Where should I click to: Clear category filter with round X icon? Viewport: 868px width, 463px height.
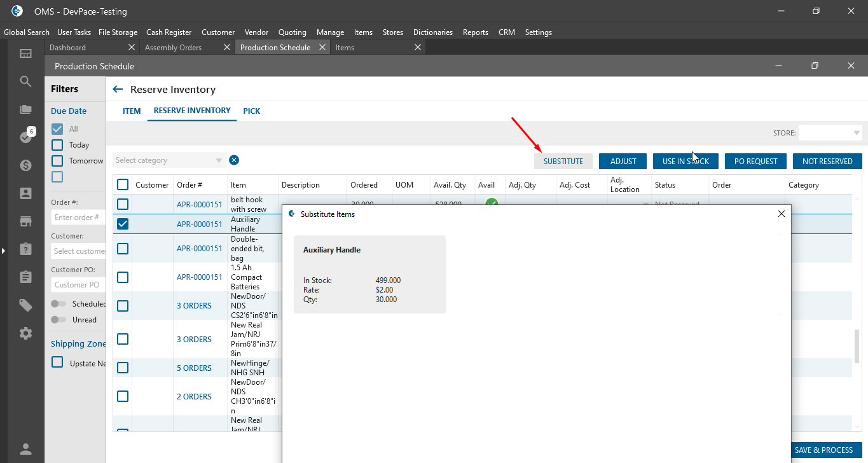click(x=234, y=160)
